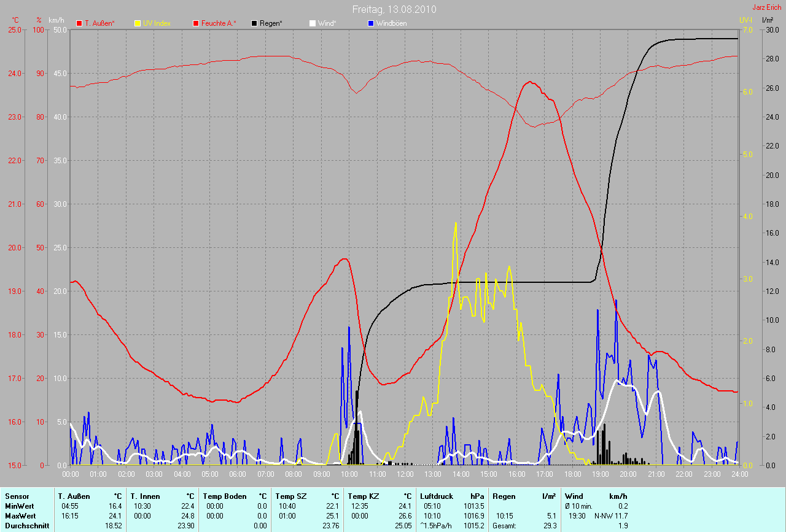
Task: Click the 24:00 time axis label
Action: (x=739, y=474)
